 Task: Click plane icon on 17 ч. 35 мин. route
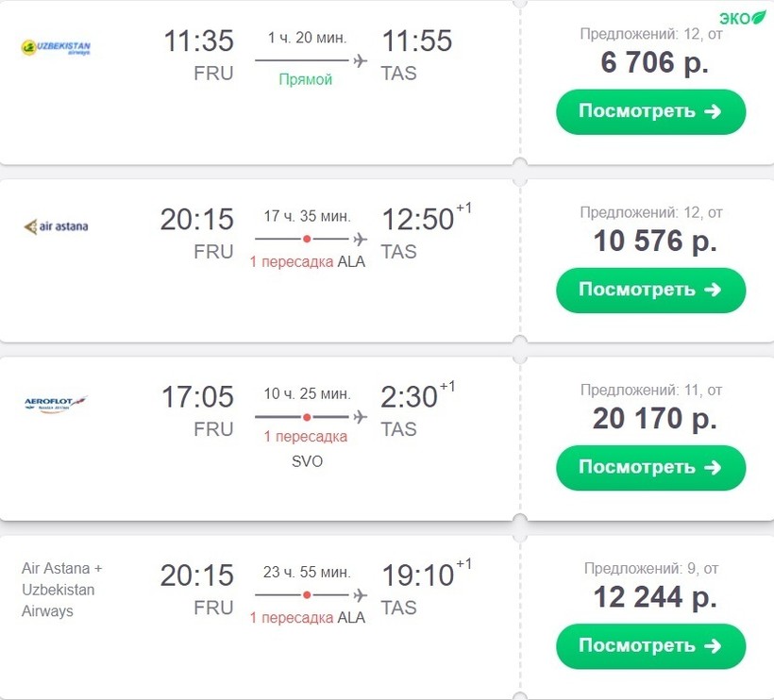point(360,240)
